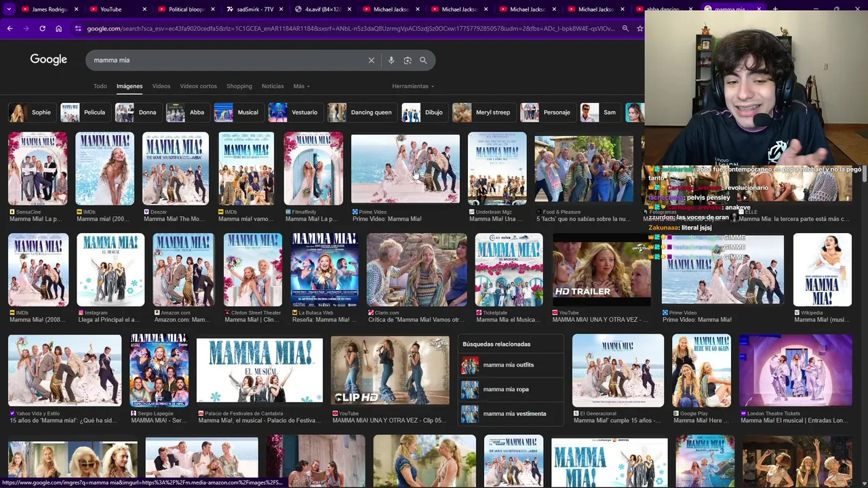Open SensaCine Mamma Mia poster thumbnail

point(38,168)
